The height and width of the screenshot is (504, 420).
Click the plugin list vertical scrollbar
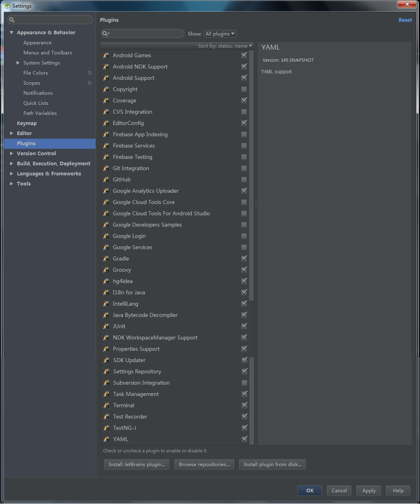(x=252, y=175)
